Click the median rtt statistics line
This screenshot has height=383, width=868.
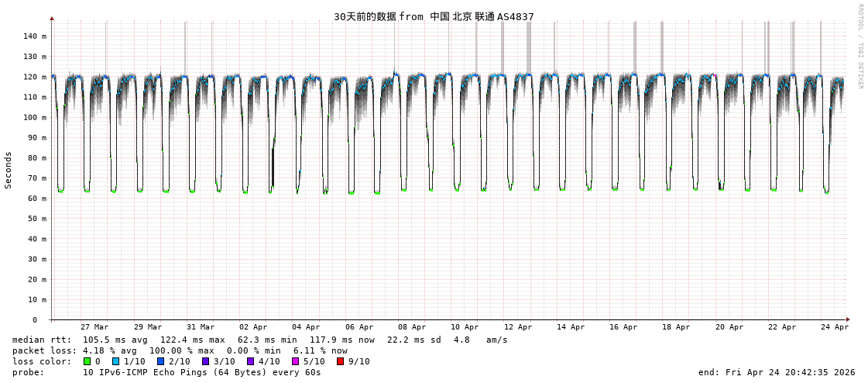pyautogui.click(x=259, y=340)
